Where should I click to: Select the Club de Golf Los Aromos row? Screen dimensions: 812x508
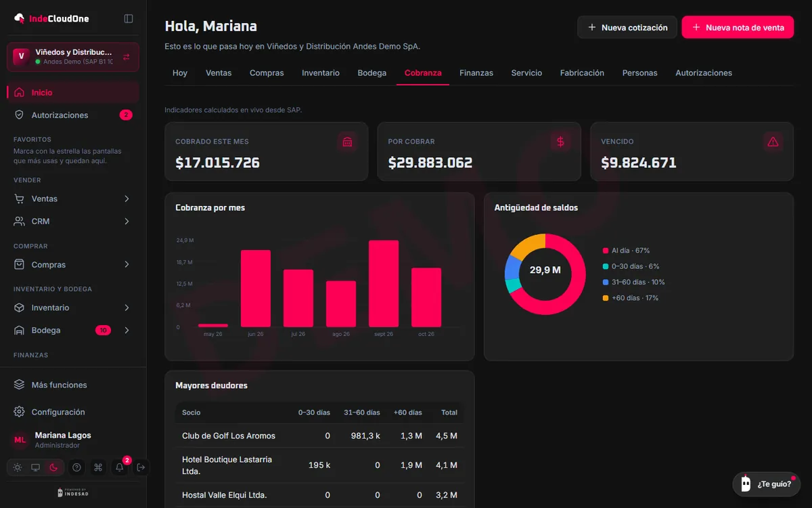pos(319,436)
